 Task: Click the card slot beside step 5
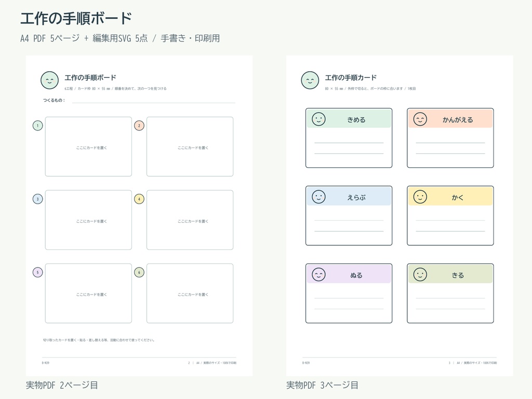88,293
